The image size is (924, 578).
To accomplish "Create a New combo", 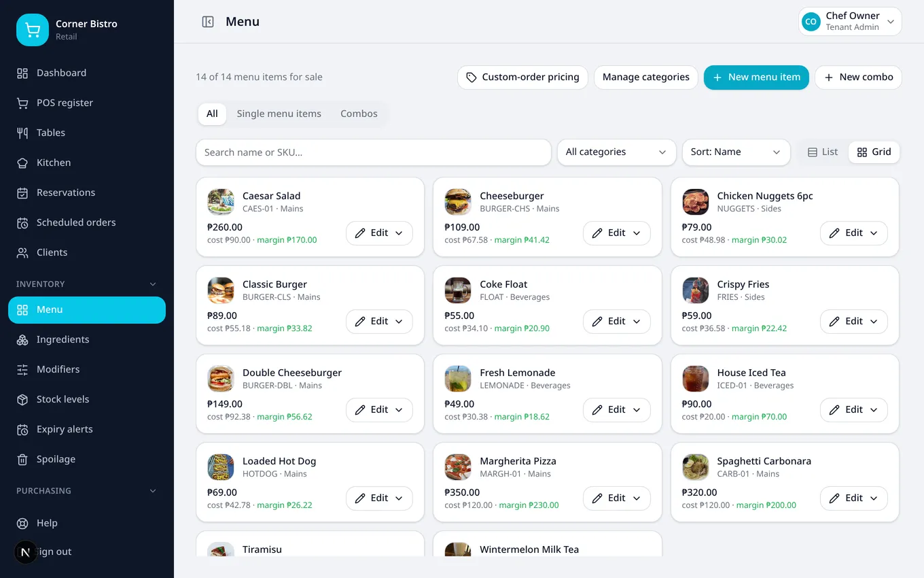I will tap(858, 78).
